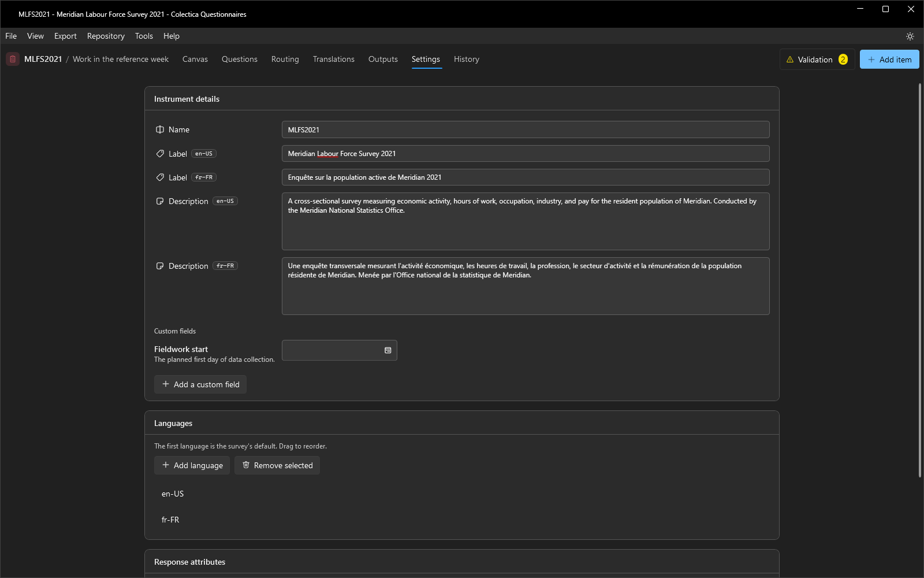Click the Add item button

pos(889,60)
